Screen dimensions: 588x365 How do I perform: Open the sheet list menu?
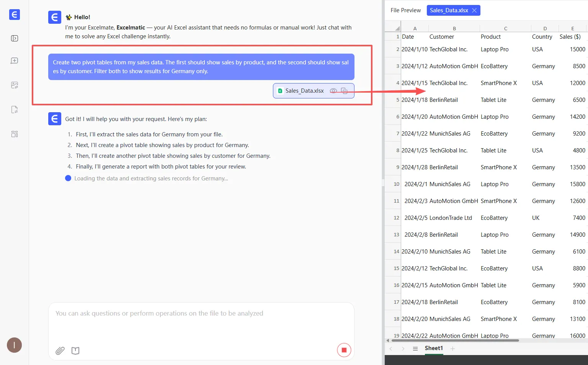415,349
